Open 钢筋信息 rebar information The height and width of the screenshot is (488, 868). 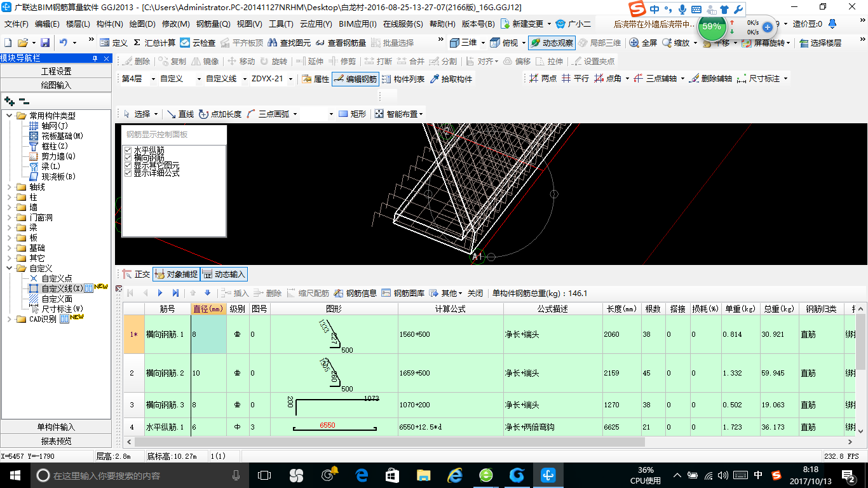click(x=356, y=294)
